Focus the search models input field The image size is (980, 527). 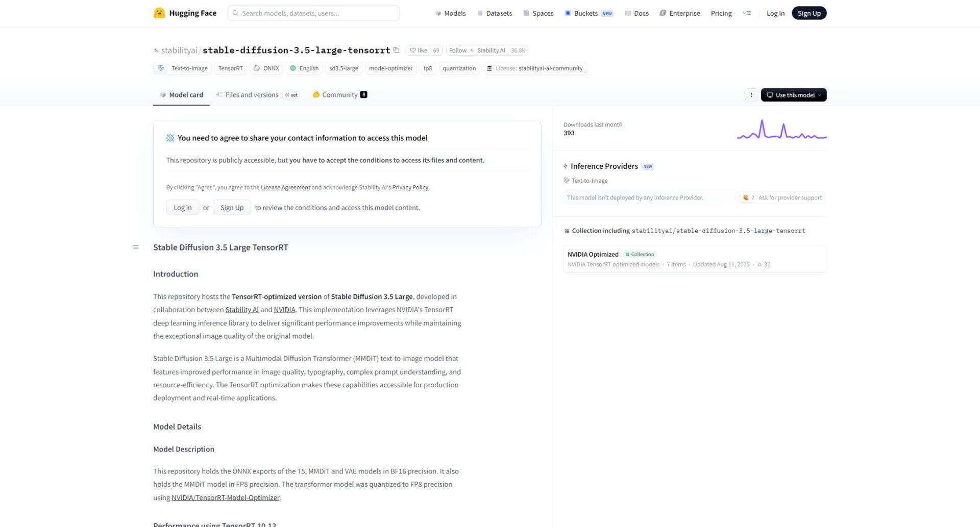(313, 13)
